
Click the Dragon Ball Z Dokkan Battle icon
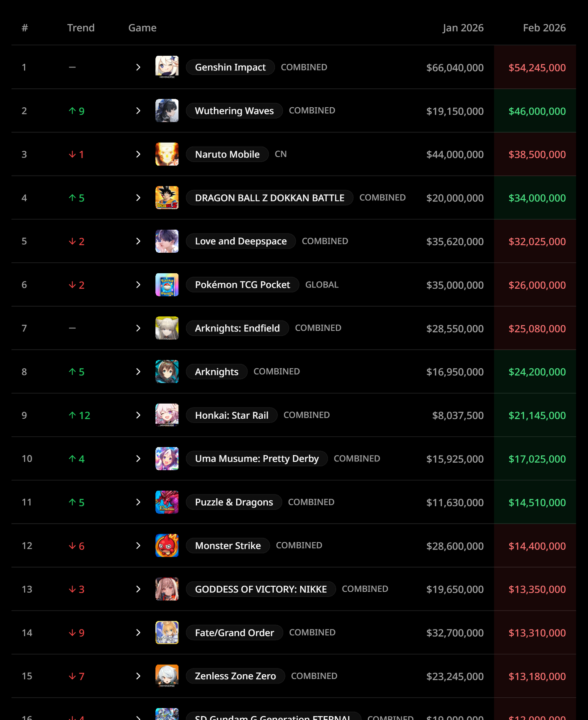(167, 198)
